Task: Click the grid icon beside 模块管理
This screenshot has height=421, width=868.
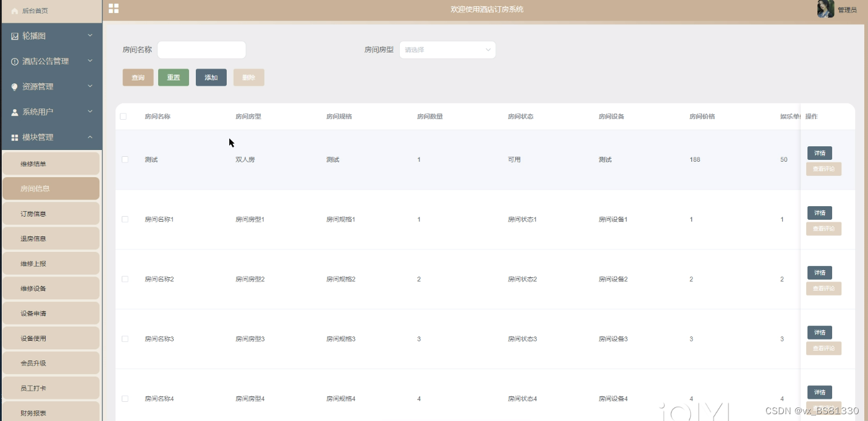Action: [15, 138]
